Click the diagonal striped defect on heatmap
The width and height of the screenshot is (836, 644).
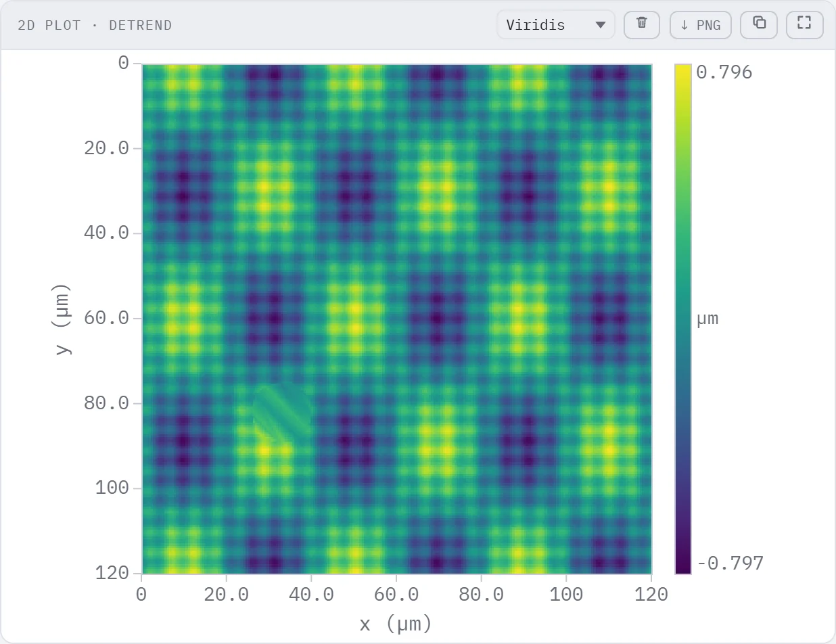pos(283,413)
